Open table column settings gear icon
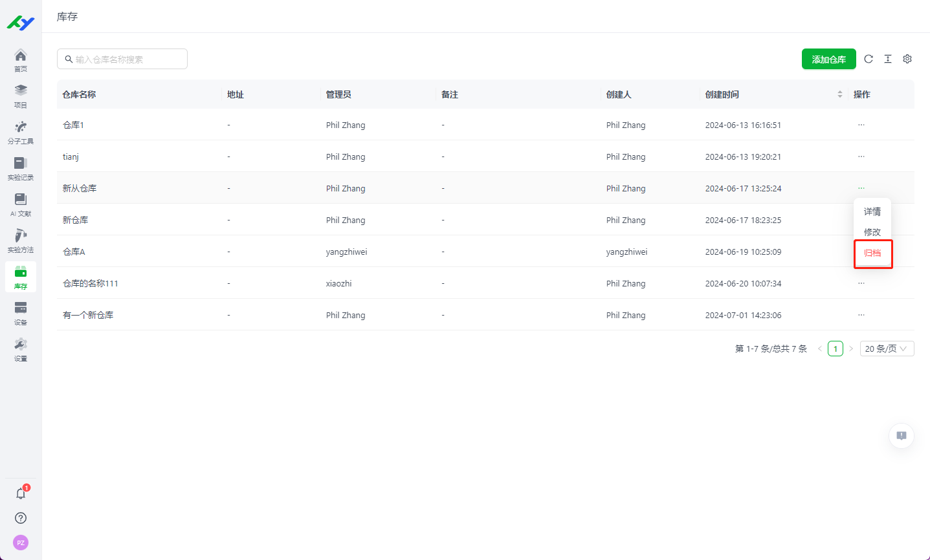Viewport: 930px width, 560px height. (x=907, y=59)
